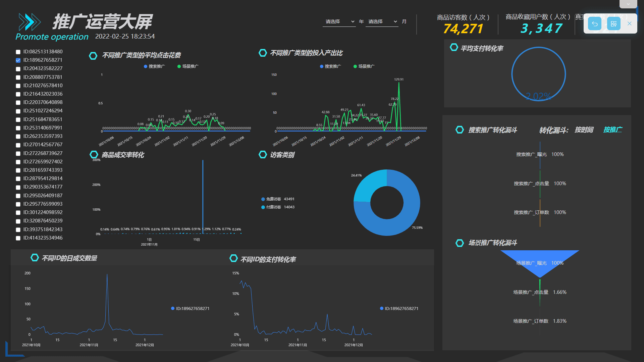Uncheck the ID:189627658271 checkbox
Viewport: 644px width, 362px height.
tap(18, 60)
